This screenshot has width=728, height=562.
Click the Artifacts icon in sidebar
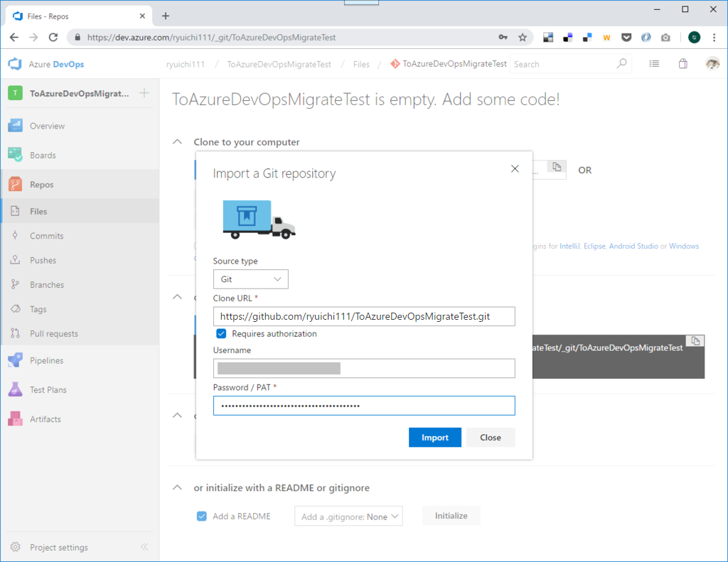coord(15,418)
